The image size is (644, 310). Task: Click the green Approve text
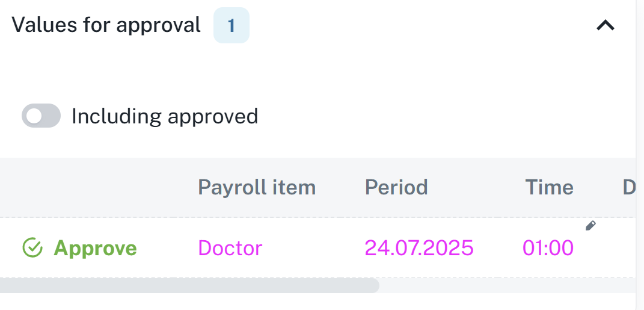click(95, 248)
